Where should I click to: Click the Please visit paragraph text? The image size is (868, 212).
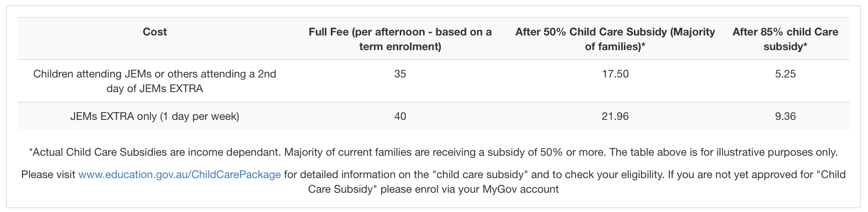pyautogui.click(x=433, y=182)
